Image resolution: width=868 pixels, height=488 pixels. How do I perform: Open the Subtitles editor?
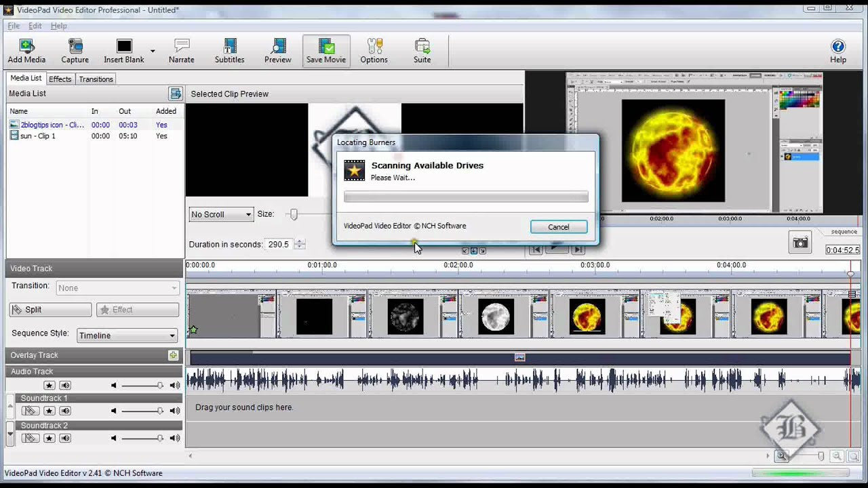pyautogui.click(x=230, y=51)
